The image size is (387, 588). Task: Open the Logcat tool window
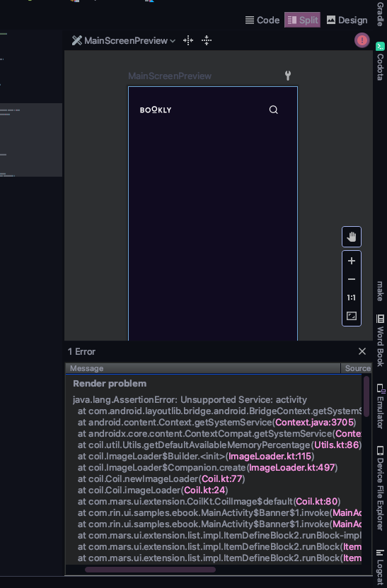tap(380, 567)
